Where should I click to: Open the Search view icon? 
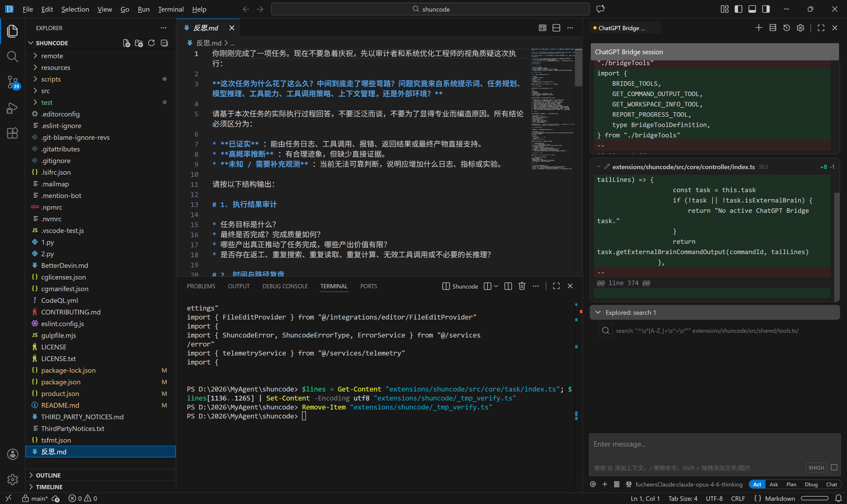tap(12, 57)
